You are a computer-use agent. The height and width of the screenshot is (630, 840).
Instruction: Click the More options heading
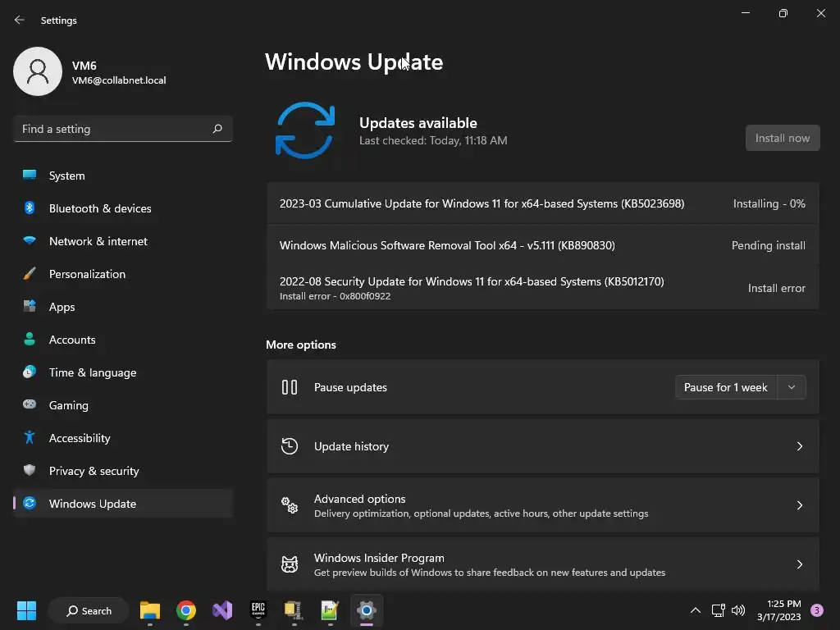[x=300, y=345]
